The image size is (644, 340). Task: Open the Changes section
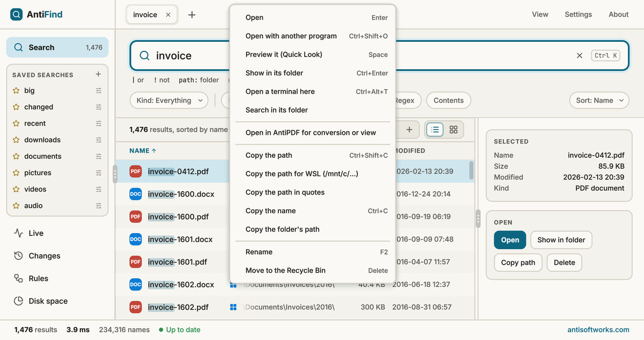click(x=57, y=256)
